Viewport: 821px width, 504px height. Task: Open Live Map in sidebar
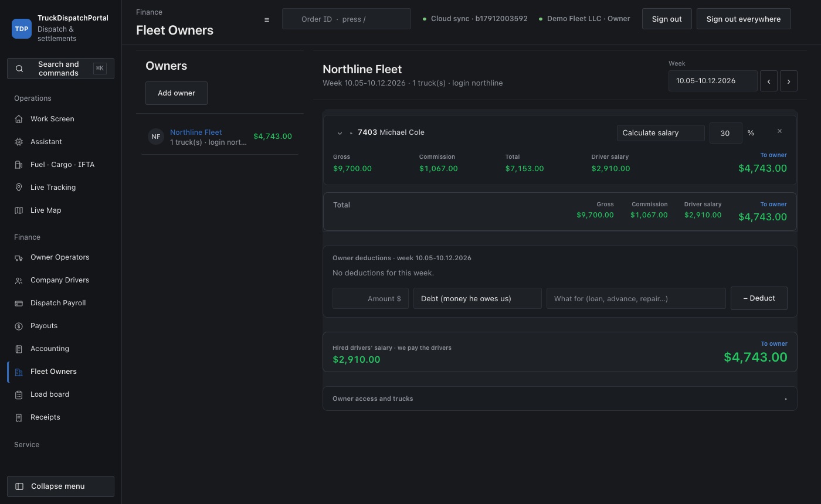point(60,210)
